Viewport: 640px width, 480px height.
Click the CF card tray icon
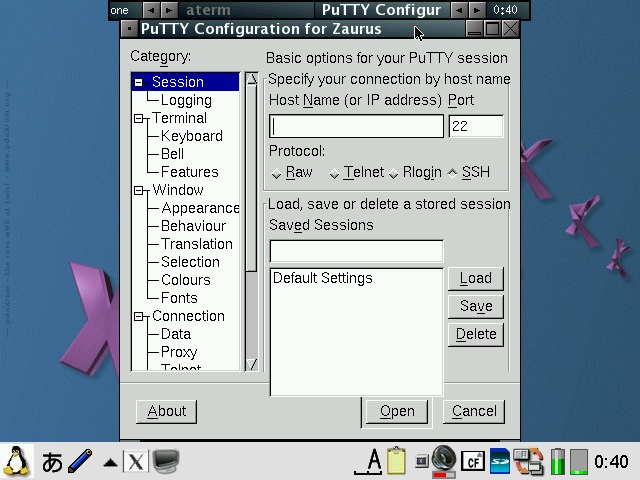[473, 461]
